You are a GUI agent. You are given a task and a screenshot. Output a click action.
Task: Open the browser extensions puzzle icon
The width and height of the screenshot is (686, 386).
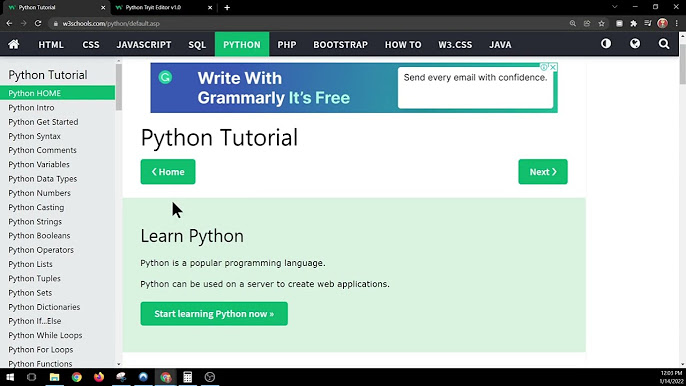tap(634, 24)
